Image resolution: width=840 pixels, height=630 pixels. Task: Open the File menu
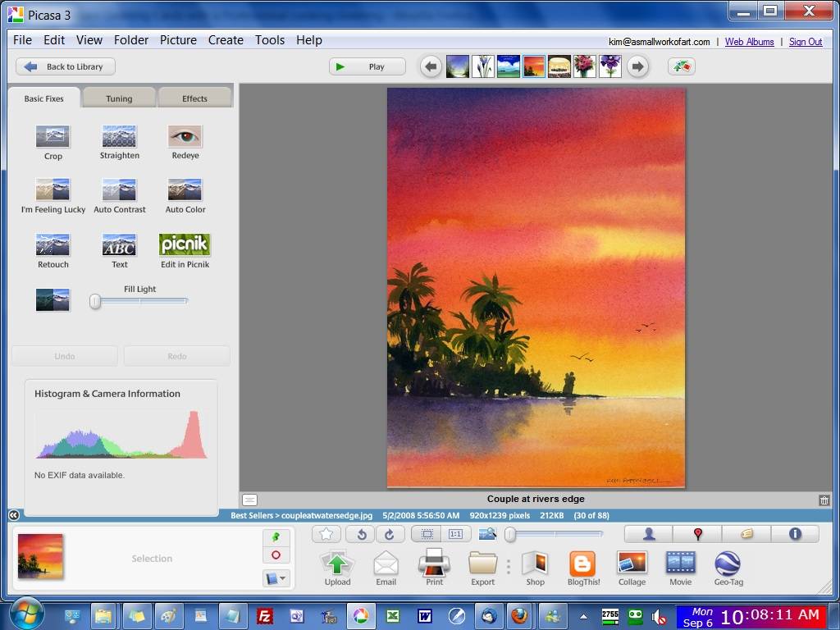pos(22,40)
